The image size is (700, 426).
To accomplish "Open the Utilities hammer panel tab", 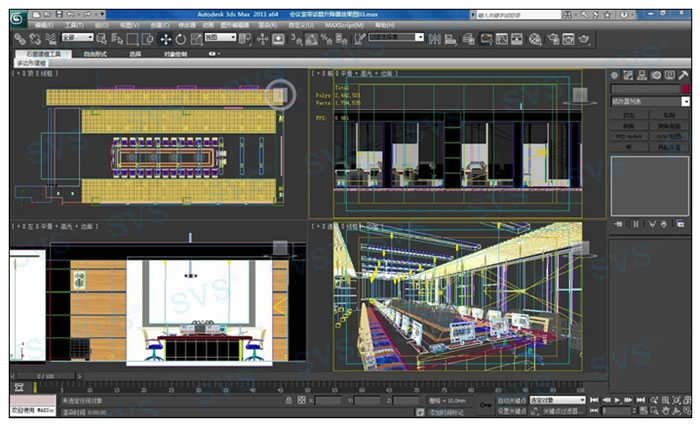I will pos(684,75).
